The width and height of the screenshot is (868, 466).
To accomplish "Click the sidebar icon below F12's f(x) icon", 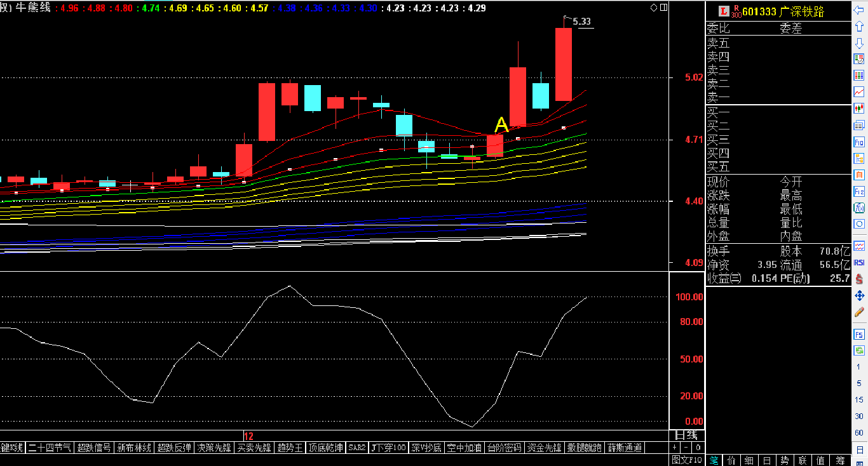I will [x=859, y=224].
